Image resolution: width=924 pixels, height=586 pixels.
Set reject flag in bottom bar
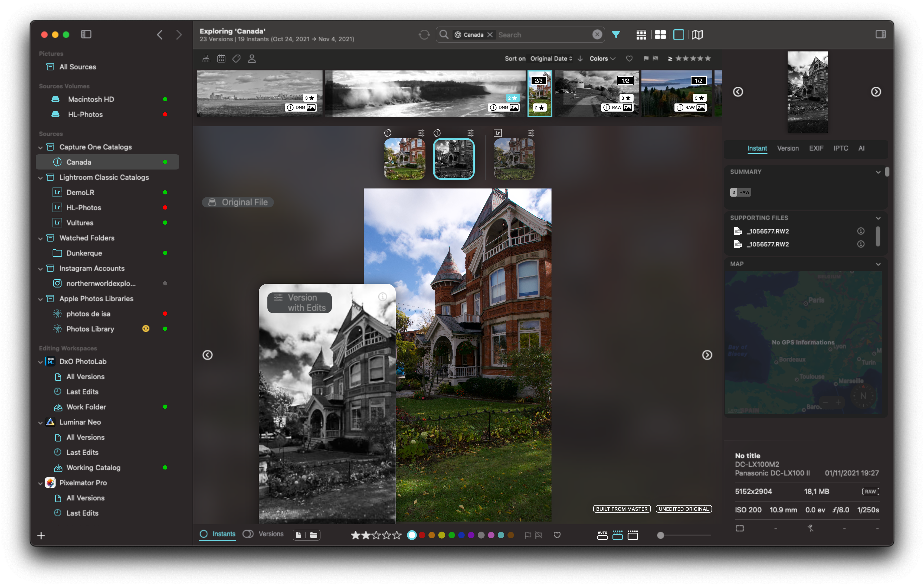tap(539, 535)
